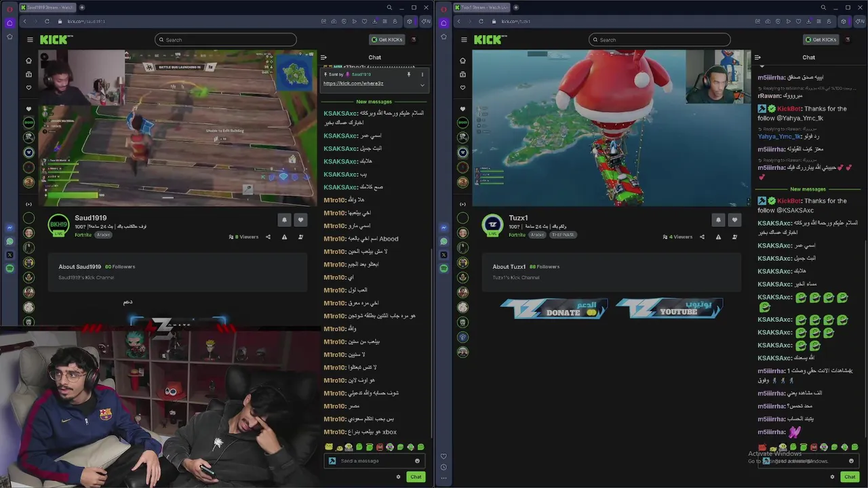Click KICK logo in left window

(x=56, y=40)
